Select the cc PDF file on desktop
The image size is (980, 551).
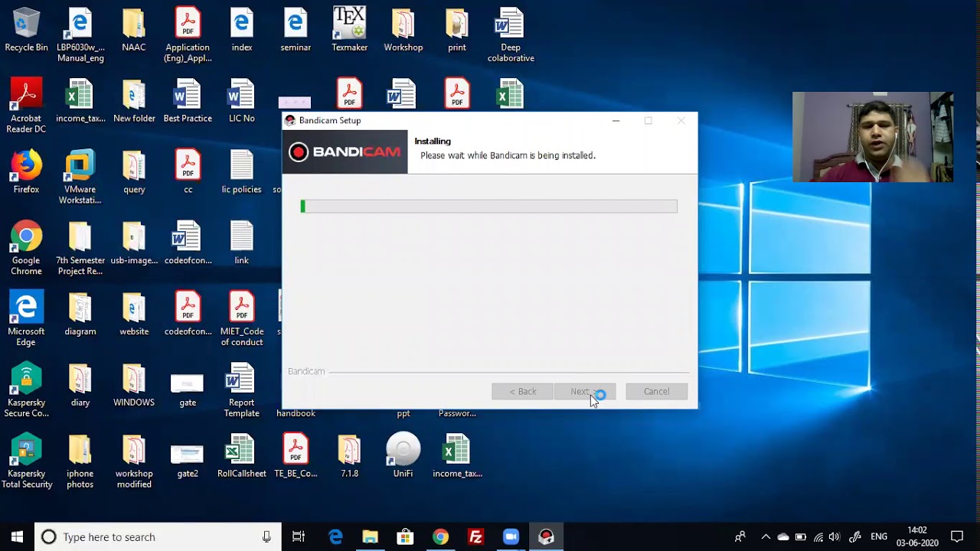(188, 173)
